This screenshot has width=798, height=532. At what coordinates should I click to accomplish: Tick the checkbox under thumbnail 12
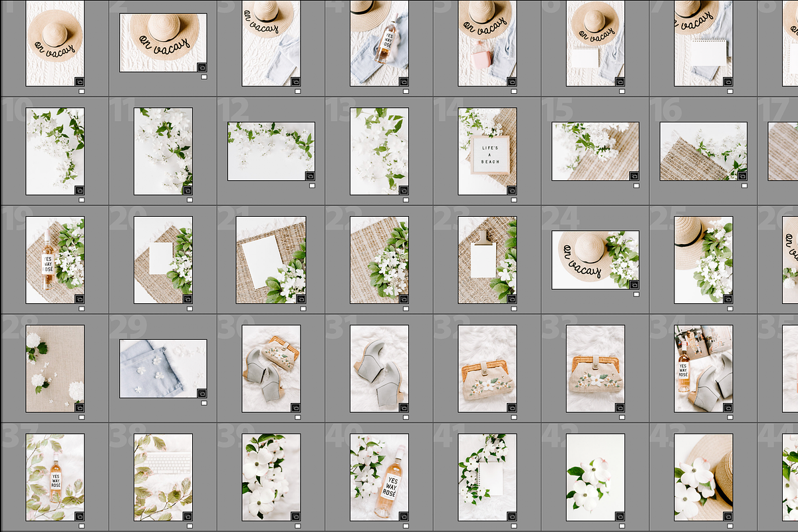click(312, 186)
